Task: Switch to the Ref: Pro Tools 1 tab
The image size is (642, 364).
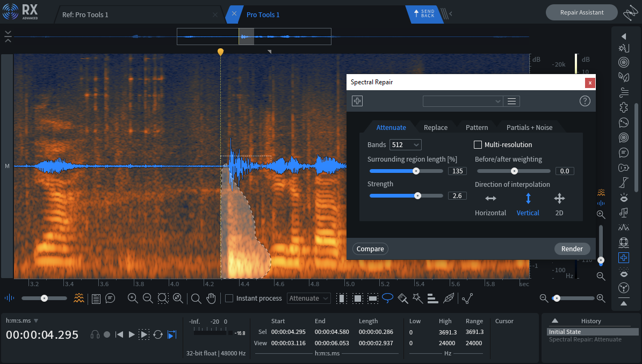Action: [85, 14]
